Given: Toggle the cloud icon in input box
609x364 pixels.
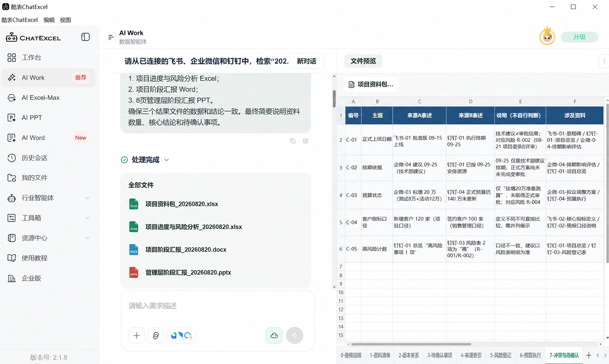Looking at the screenshot, I should pos(274,335).
